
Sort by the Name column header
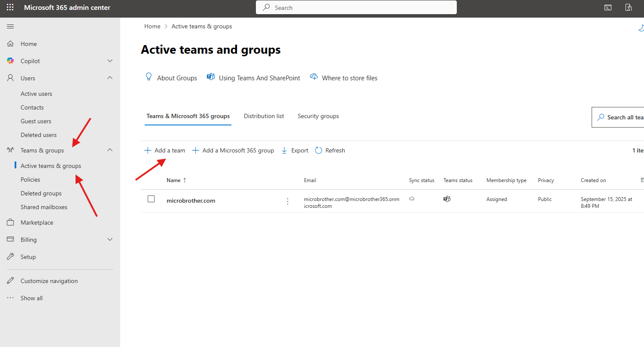point(173,180)
